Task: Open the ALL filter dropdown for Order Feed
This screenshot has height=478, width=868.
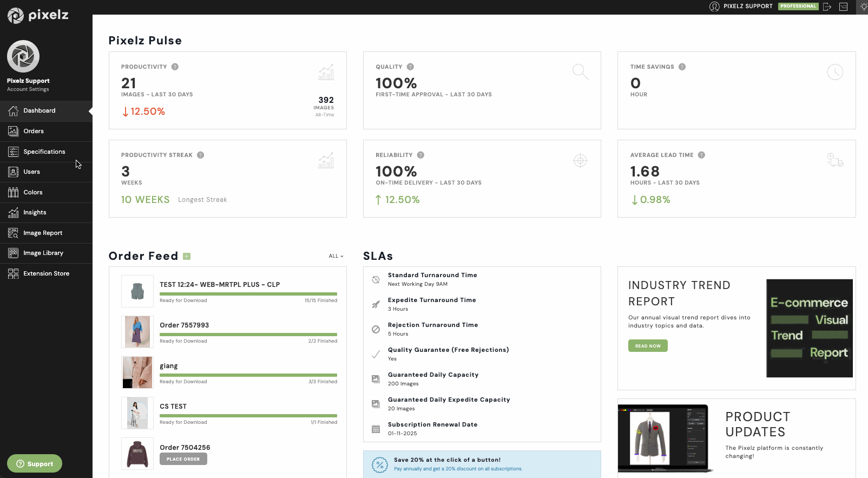Action: (336, 256)
